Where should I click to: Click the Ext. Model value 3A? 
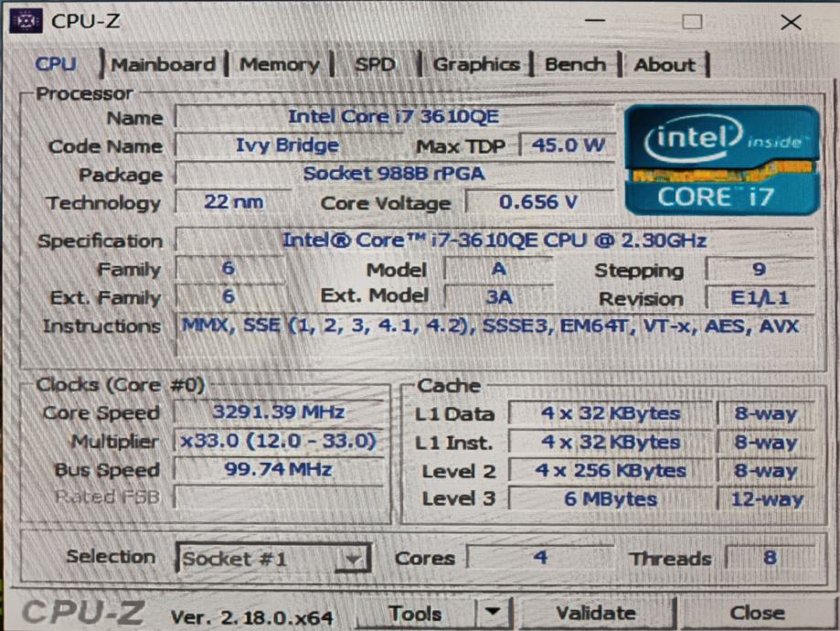(499, 297)
